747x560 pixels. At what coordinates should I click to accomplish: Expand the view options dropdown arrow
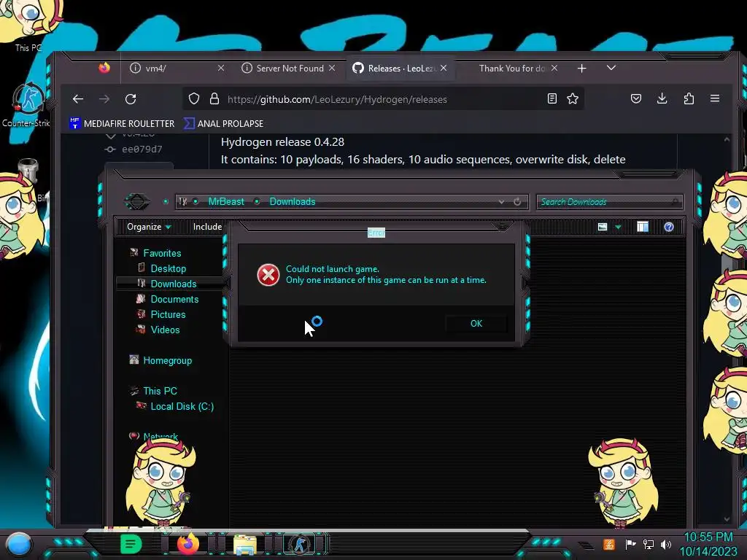coord(619,227)
